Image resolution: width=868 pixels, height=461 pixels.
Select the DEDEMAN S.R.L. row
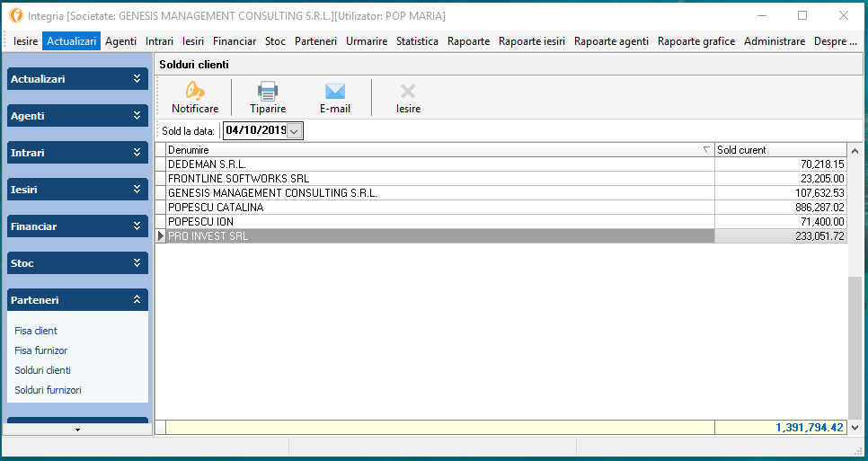pos(440,164)
